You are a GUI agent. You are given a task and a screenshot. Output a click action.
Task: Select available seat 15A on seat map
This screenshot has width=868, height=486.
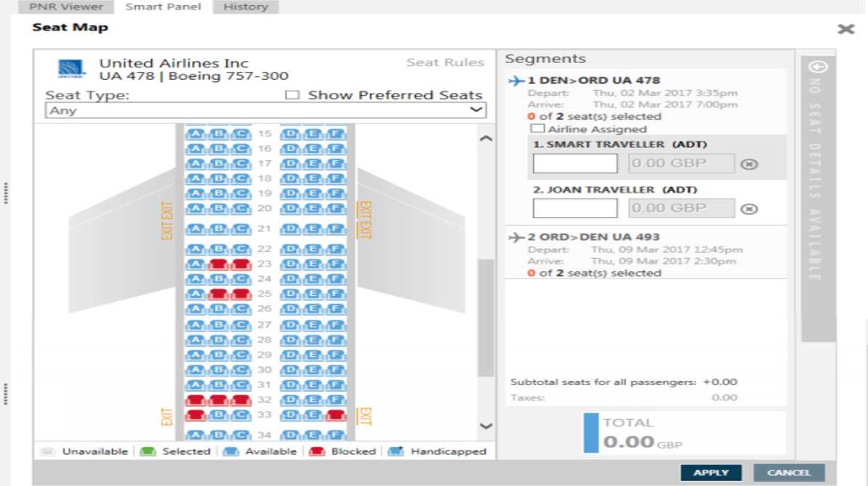[195, 134]
